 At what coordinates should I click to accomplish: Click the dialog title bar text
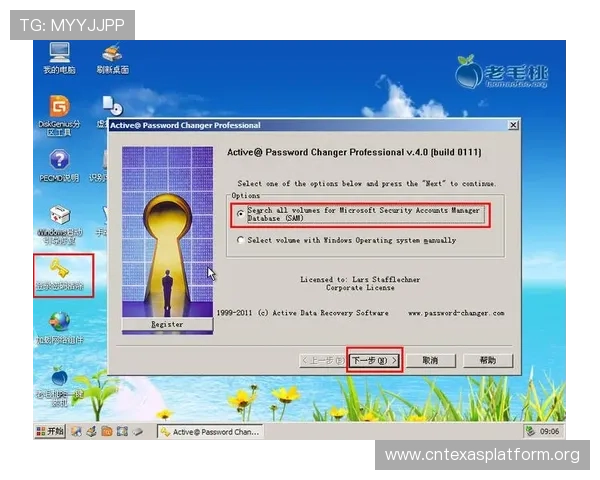point(185,125)
